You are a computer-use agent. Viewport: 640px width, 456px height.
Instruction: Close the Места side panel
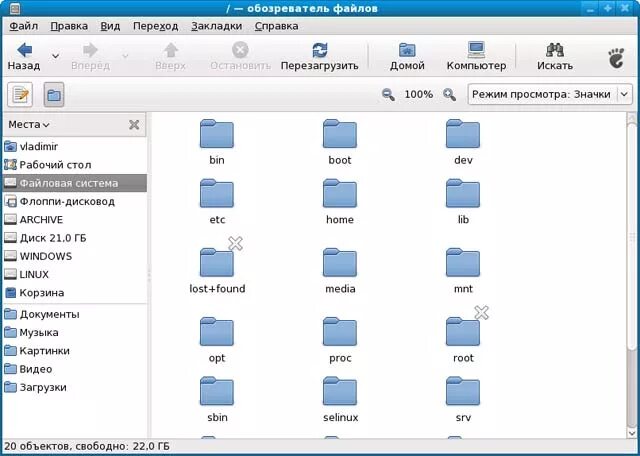tap(134, 125)
